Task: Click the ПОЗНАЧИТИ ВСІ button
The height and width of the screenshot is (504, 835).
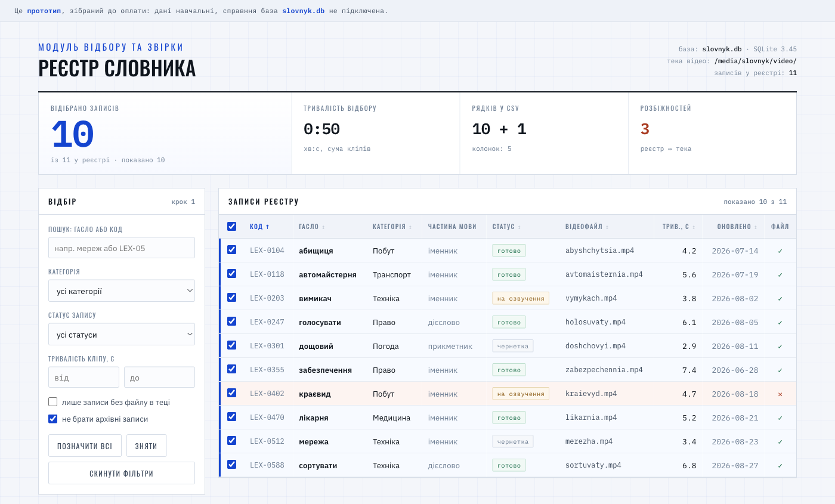Action: tap(85, 446)
